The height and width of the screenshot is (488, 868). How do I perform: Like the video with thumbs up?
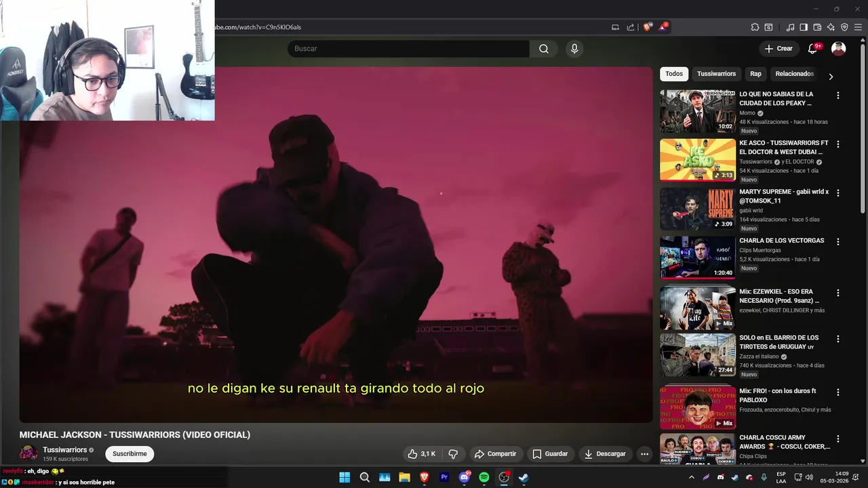coord(421,454)
